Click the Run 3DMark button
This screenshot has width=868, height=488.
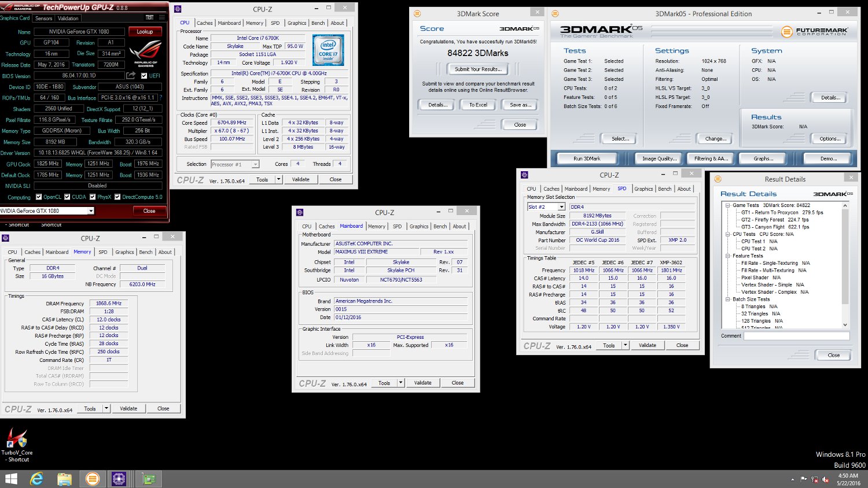[587, 158]
